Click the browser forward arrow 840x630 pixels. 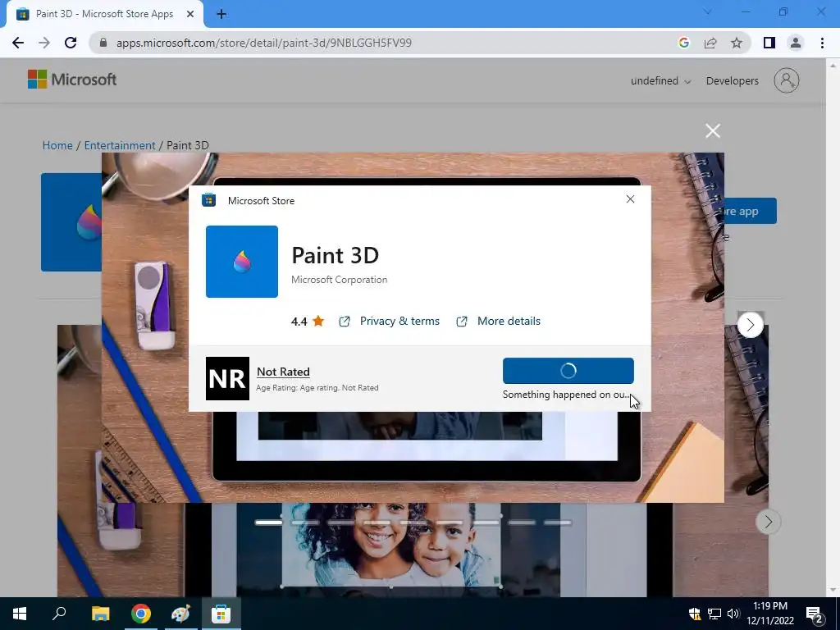[x=44, y=43]
